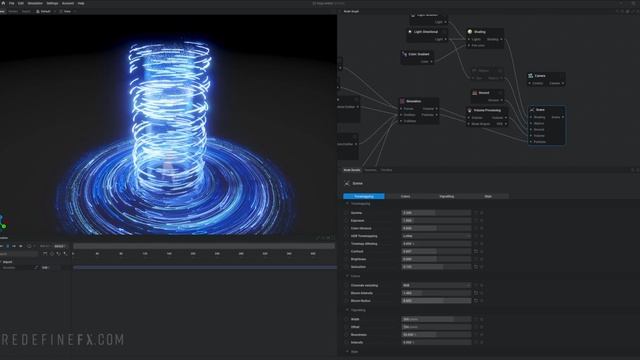The image size is (640, 360).
Task: Select the Color Gradient node icon
Action: pos(404,54)
